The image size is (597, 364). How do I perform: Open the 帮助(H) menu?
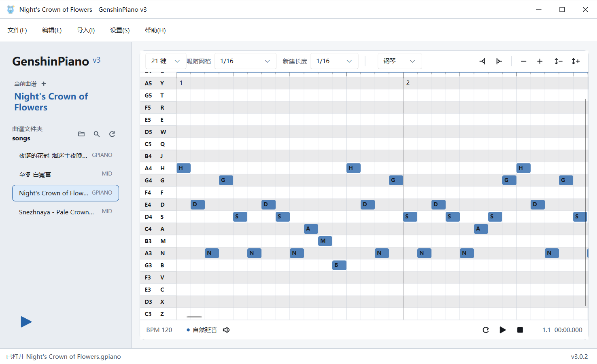pyautogui.click(x=155, y=30)
